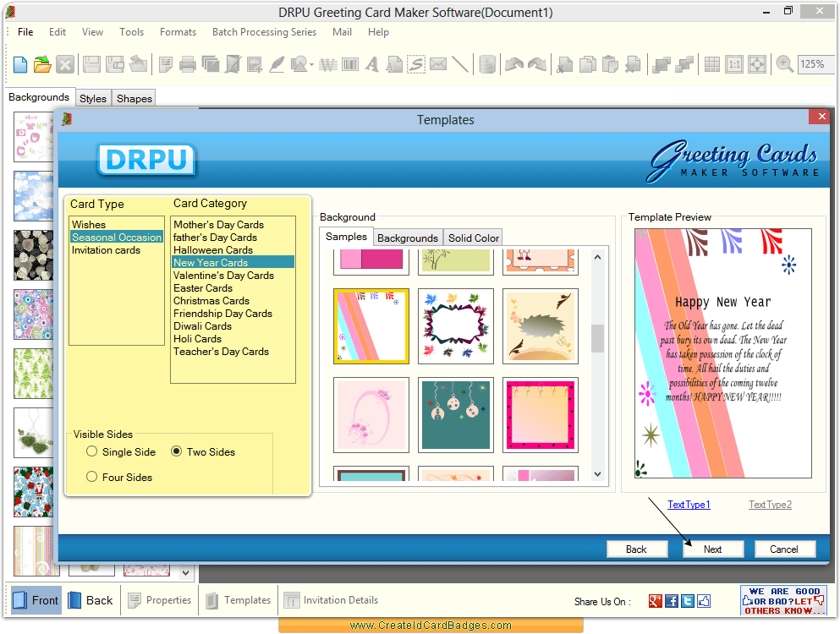840x634 pixels.
Task: Switch to the Backgrounds tab in Templates
Action: [408, 238]
